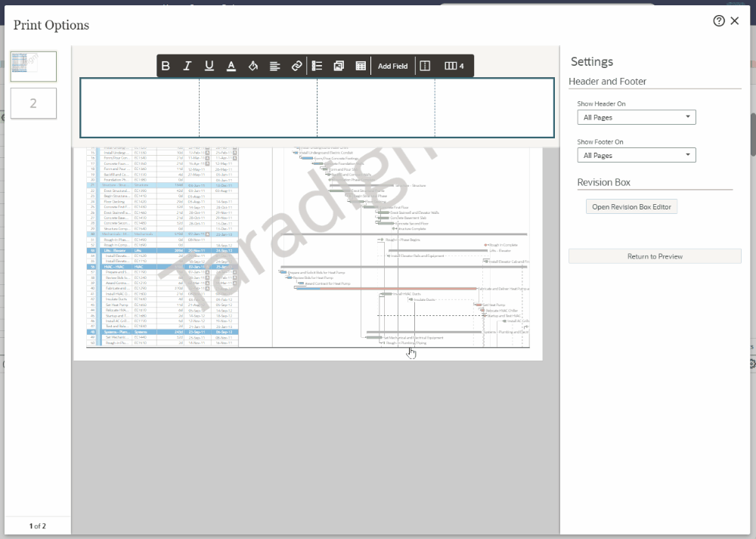Select the page 2 thumbnail
This screenshot has width=756, height=539.
[33, 103]
